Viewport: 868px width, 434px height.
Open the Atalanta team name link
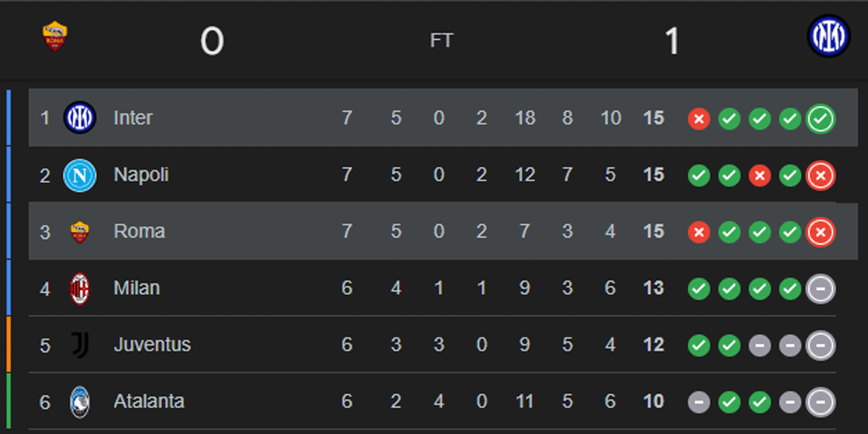149,402
